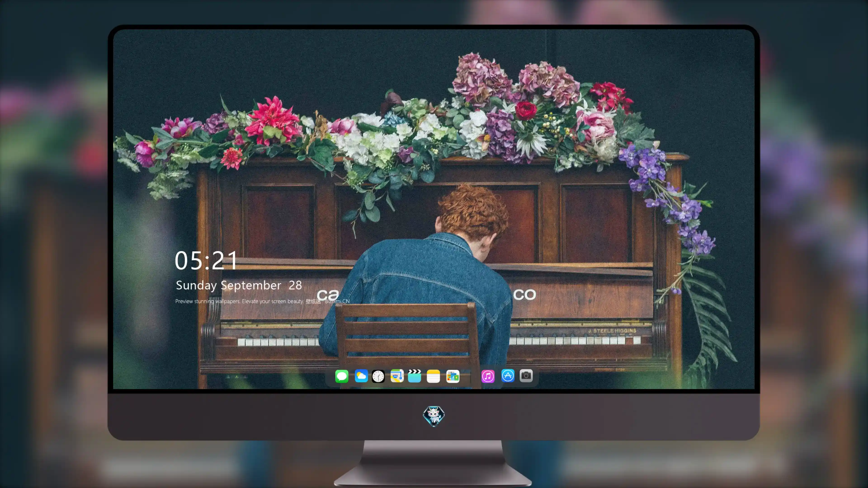Open the Clock app in the dock
868x488 pixels.
point(378,376)
